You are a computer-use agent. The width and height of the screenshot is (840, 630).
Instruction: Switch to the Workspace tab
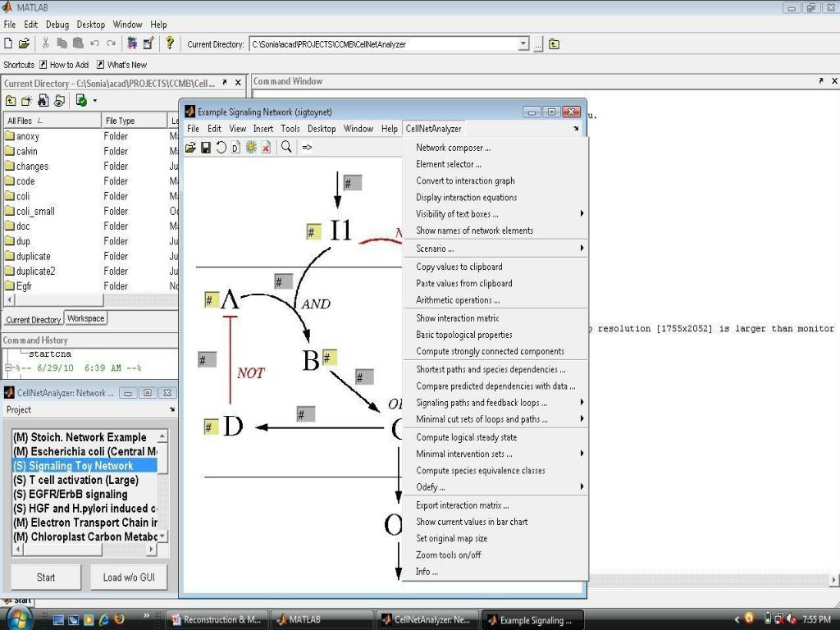85,318
